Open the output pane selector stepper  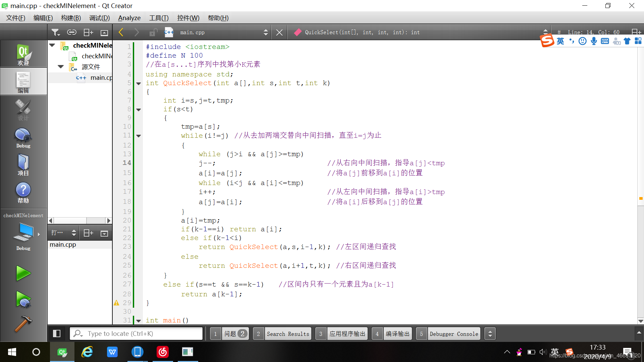click(490, 334)
